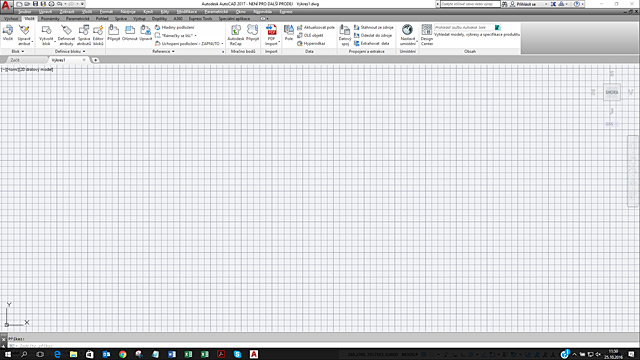This screenshot has width=640, height=360.
Task: Click Stáhnout ze zdroje
Action: click(373, 27)
